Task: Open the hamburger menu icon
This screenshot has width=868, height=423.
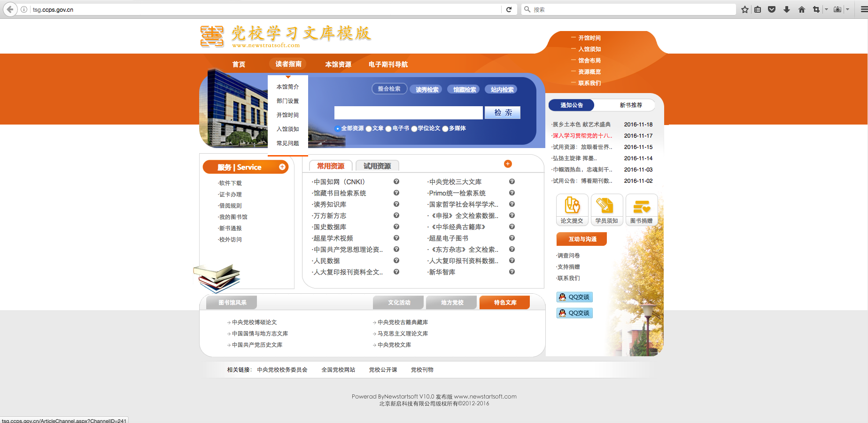Action: pos(864,9)
